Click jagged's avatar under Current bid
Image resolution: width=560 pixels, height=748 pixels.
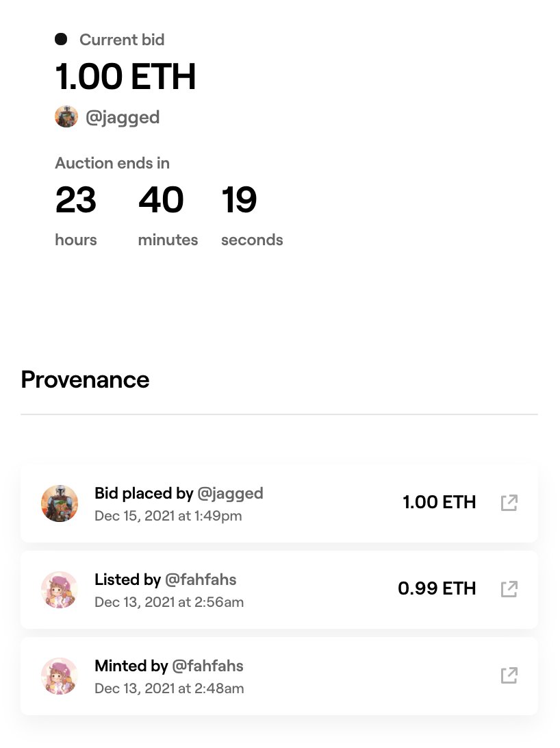[66, 117]
